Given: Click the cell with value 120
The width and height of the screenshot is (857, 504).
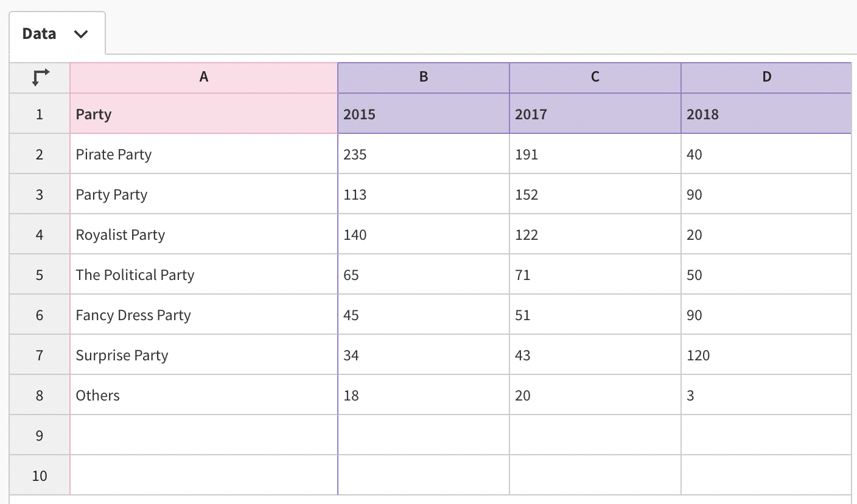Looking at the screenshot, I should pyautogui.click(x=766, y=355).
